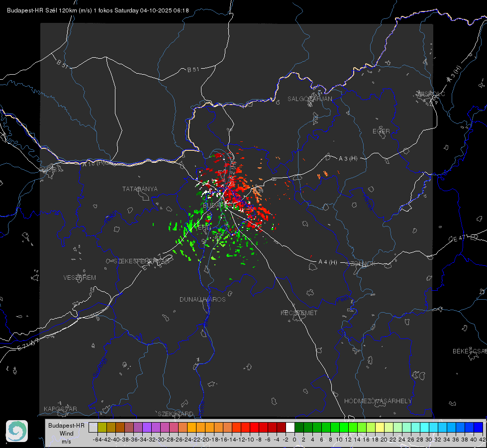487x448 pixels.
Task: Click the KAPOSVÁR city label
Action: pos(60,409)
